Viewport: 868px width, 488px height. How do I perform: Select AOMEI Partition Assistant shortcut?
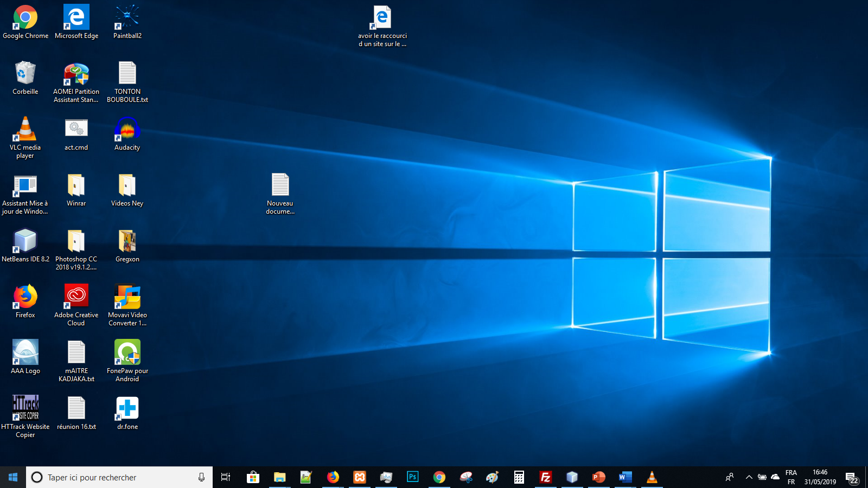pos(76,82)
